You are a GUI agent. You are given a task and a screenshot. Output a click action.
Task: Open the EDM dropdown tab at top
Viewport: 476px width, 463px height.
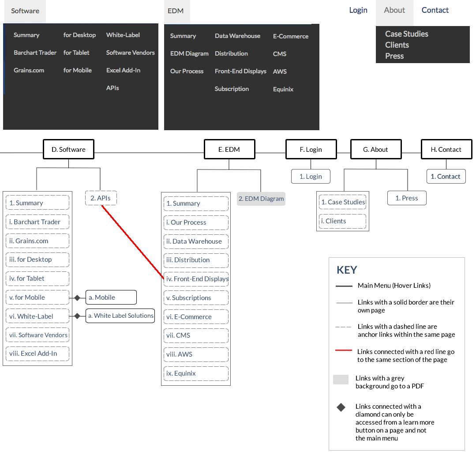point(176,11)
